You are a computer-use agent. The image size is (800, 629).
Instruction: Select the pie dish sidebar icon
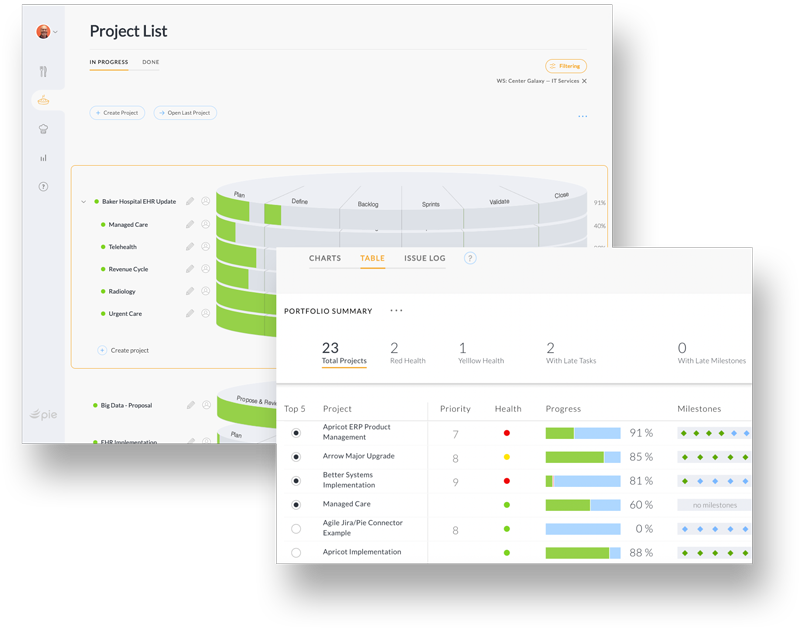pos(43,100)
